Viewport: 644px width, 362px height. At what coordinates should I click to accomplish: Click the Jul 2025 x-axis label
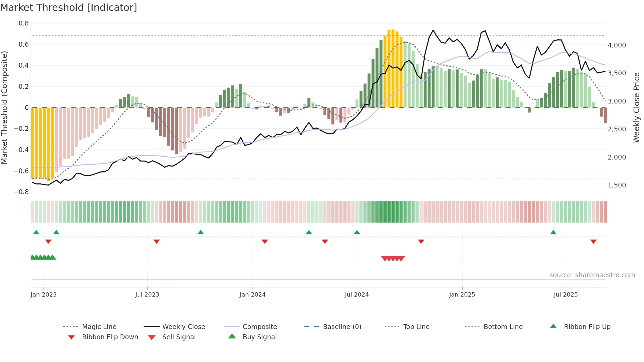click(x=566, y=294)
